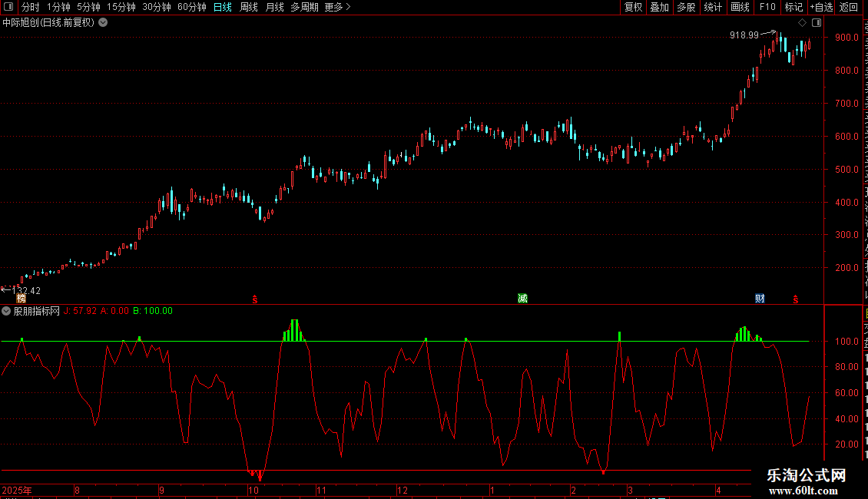The width and height of the screenshot is (868, 499).
Task: Expand the 更多 periods menu
Action: click(x=337, y=7)
